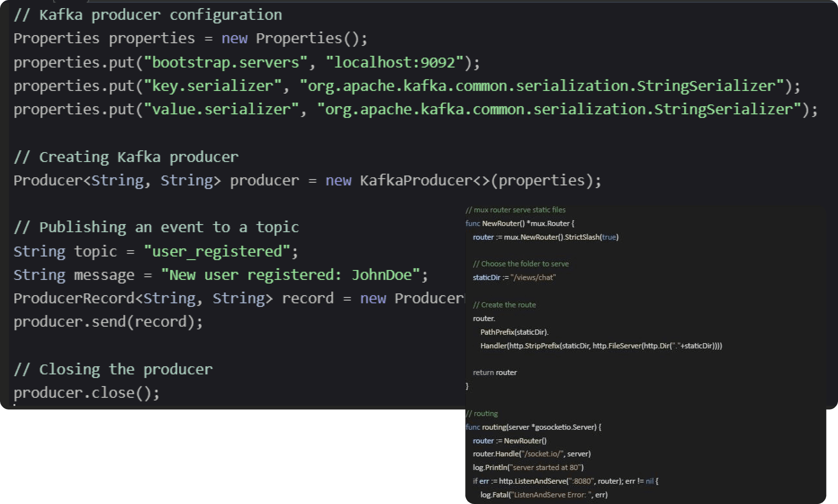This screenshot has height=504, width=838.
Task: Click the "user_registered" topic string
Action: coord(217,251)
